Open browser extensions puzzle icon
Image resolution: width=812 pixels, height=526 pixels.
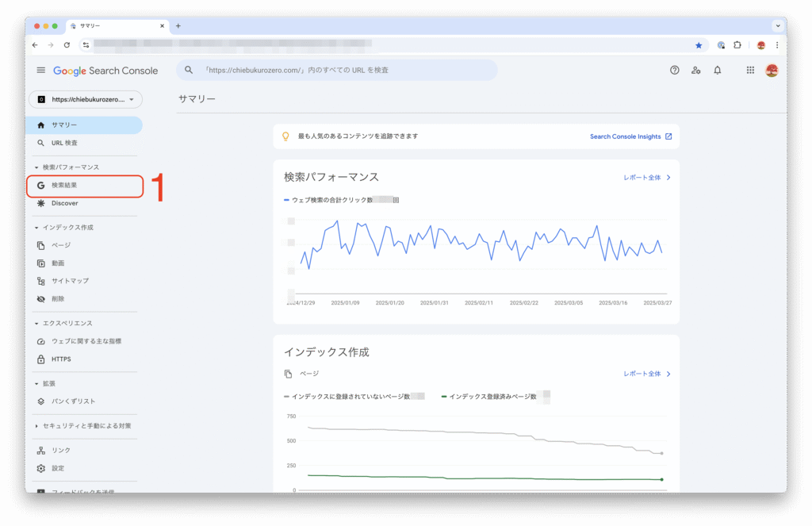coord(737,45)
